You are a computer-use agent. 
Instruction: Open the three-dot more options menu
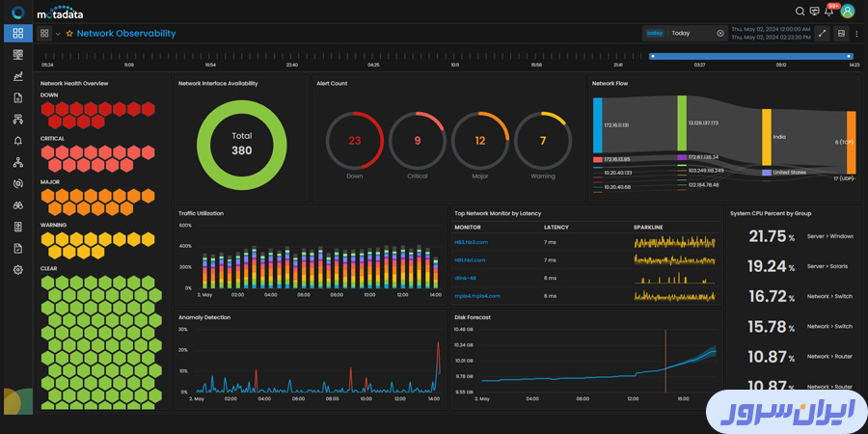coord(857,33)
